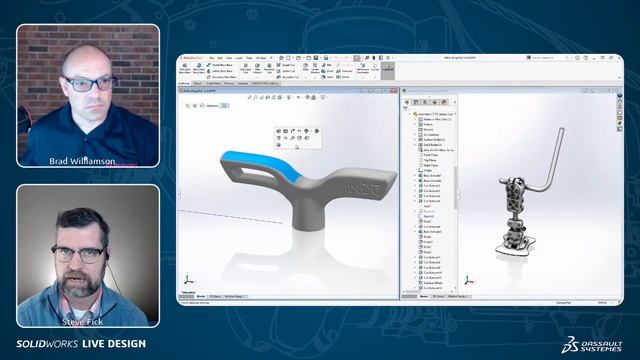This screenshot has width=640, height=360.
Task: Choose Swept Boss/Base in the ribbon
Action: (x=219, y=65)
